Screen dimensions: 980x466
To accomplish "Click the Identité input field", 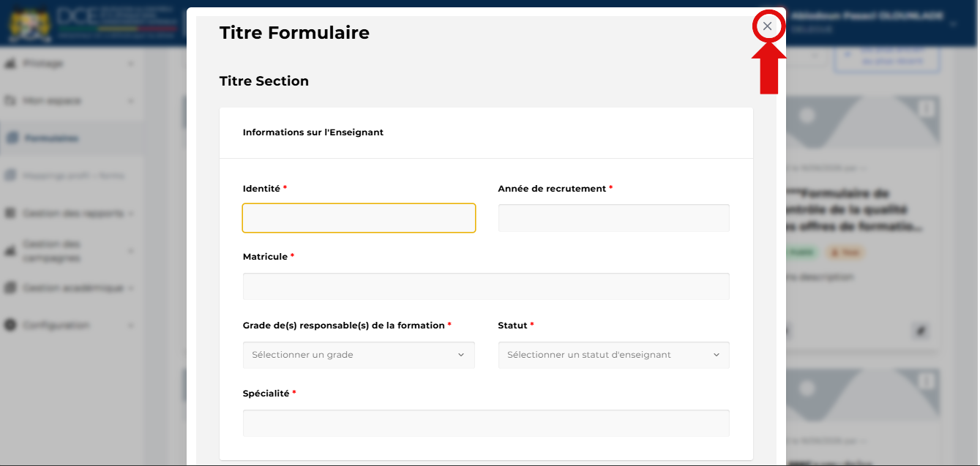I will coord(359,218).
